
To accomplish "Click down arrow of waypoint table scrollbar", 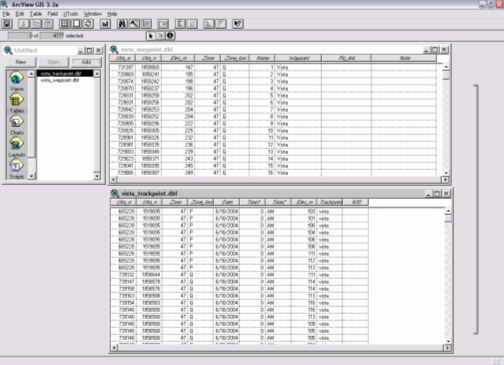I will pos(446,173).
